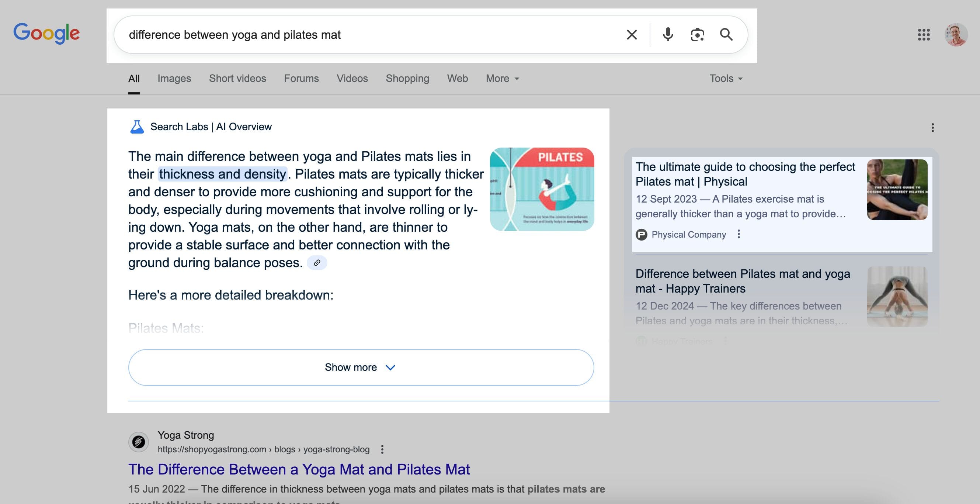The height and width of the screenshot is (504, 980).
Task: Open the Google apps grid
Action: [x=924, y=35]
